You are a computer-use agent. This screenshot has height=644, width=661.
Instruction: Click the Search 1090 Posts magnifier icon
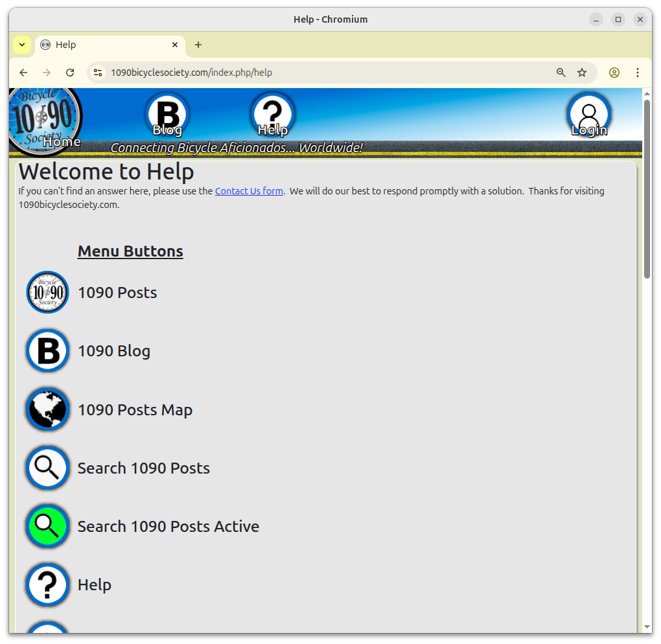pos(47,467)
